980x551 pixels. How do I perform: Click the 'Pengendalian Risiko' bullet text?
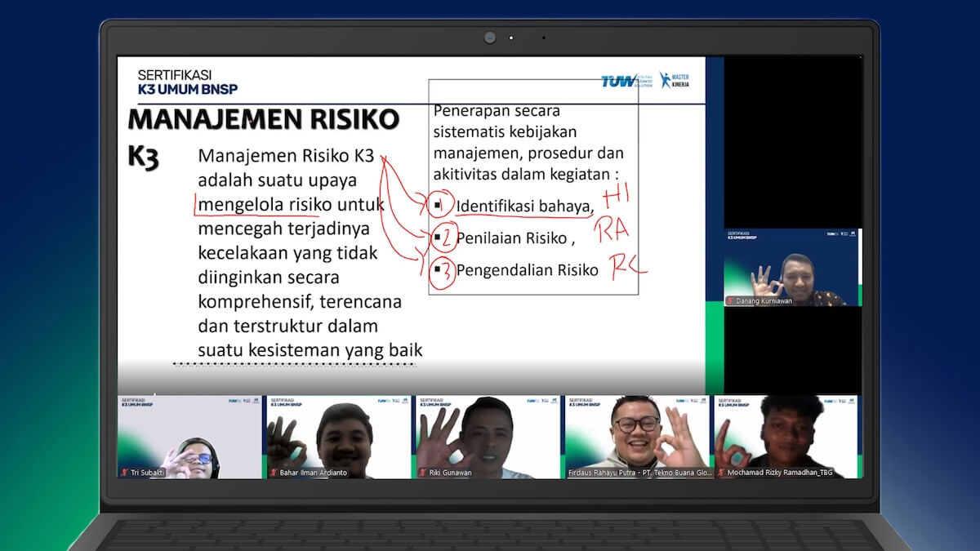click(527, 269)
